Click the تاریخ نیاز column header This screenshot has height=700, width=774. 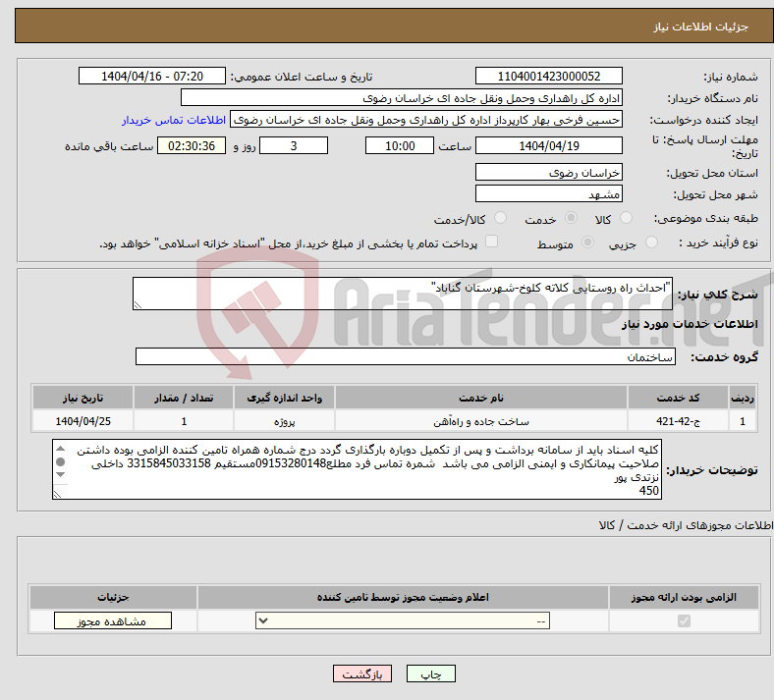click(x=83, y=398)
